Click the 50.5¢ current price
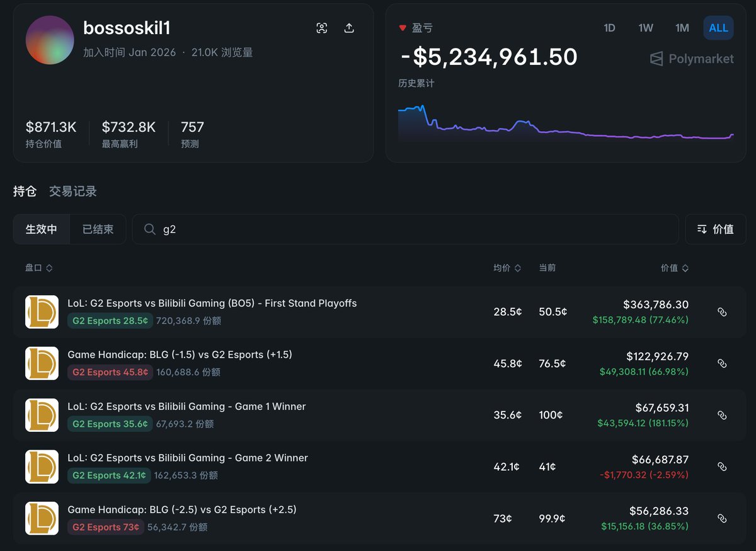Screen dimensions: 756x551 553,312
